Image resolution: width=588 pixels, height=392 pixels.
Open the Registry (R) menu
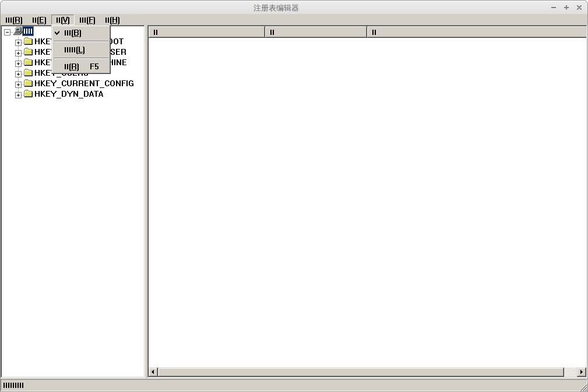coord(14,20)
